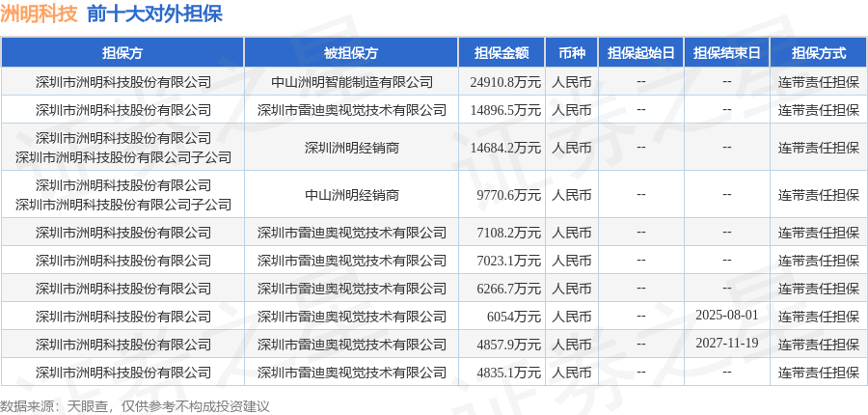The height and width of the screenshot is (415, 868).
Task: Click 深圳市雷迪奥视觉技术有限公司 in 14896.5万元 row
Action: [x=351, y=110]
